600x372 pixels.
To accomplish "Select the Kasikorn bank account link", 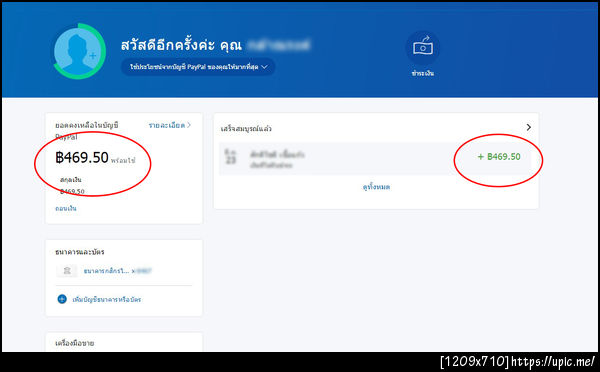I will [x=117, y=271].
